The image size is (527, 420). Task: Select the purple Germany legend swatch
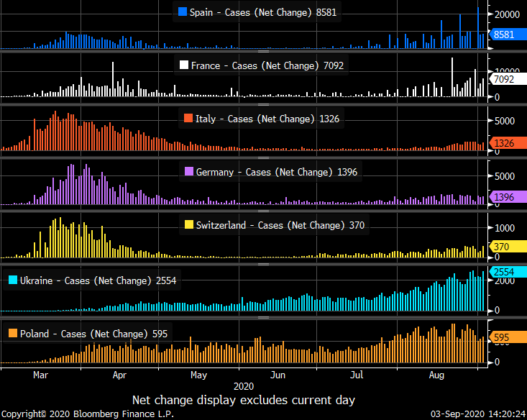click(x=190, y=172)
